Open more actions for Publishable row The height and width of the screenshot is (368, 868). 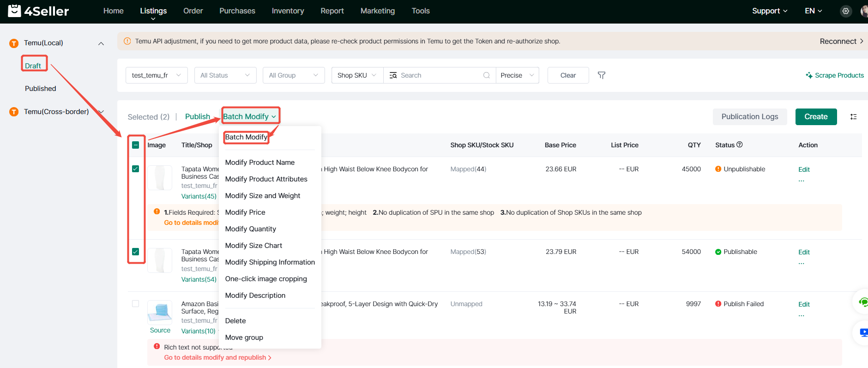pyautogui.click(x=801, y=263)
